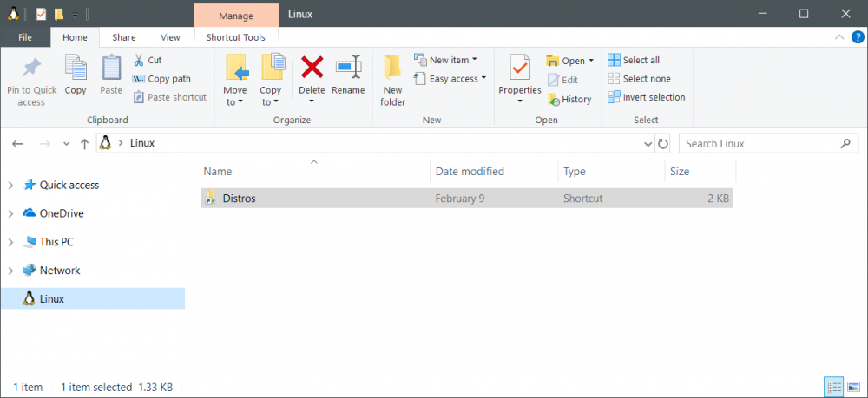Screen dimensions: 868x398
Task: Click Properties icon in Quick Access Toolbar
Action: (x=41, y=15)
